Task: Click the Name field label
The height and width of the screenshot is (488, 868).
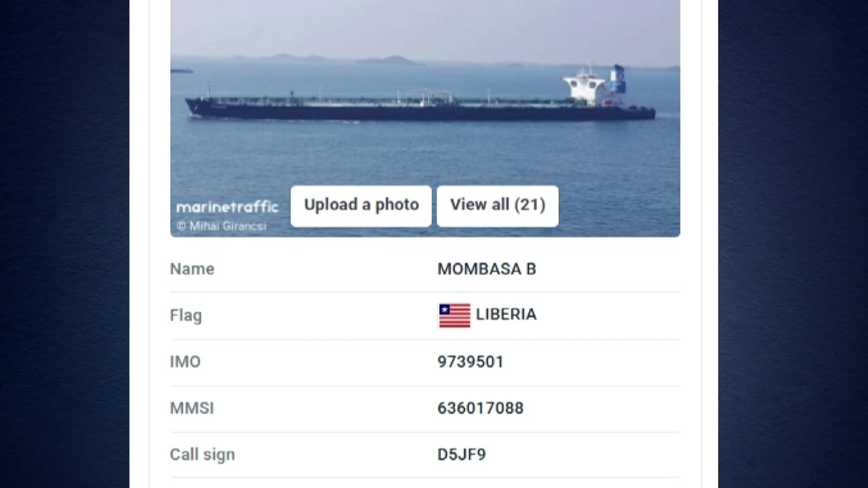Action: tap(192, 269)
